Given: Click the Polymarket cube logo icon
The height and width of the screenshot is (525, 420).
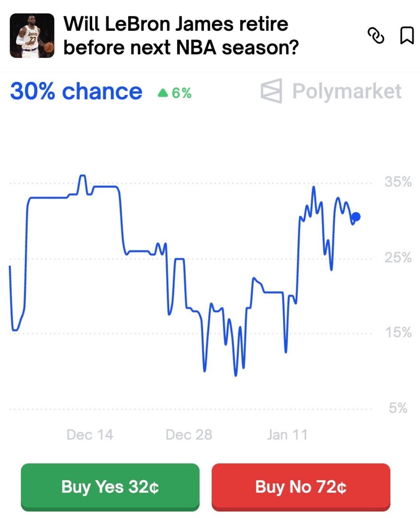Looking at the screenshot, I should (x=271, y=91).
